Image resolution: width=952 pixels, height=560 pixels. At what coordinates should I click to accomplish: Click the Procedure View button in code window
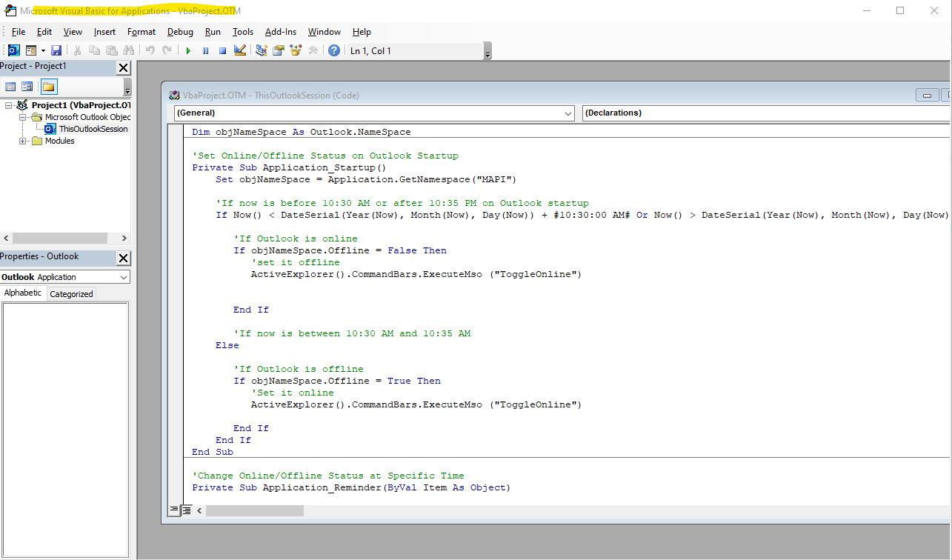pos(175,510)
